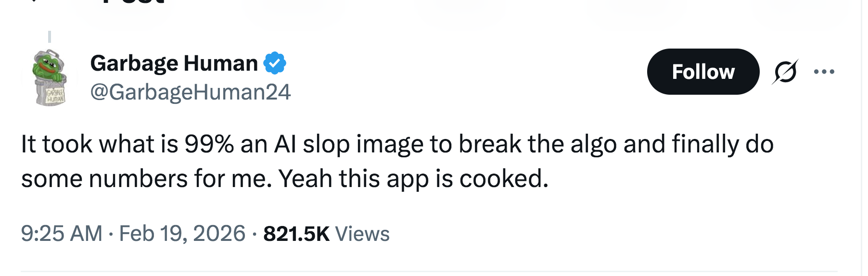Click the blue verified checkmark badge
This screenshot has width=868, height=276.
coord(275,63)
